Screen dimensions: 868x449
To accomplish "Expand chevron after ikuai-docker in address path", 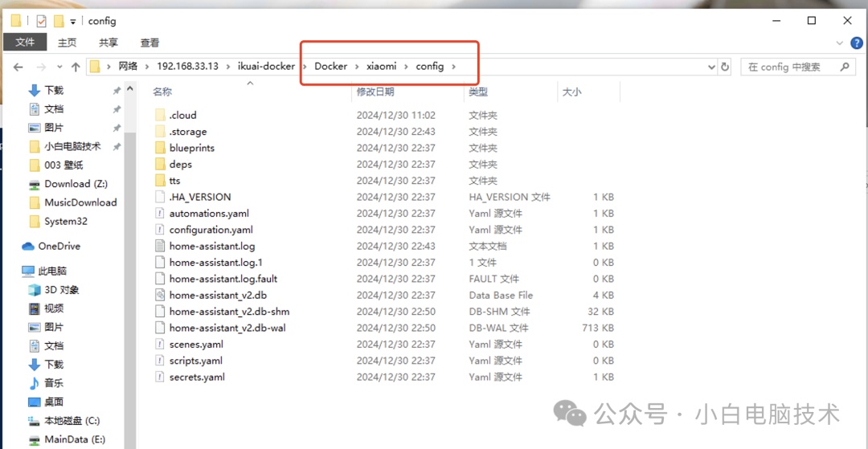I will (305, 67).
